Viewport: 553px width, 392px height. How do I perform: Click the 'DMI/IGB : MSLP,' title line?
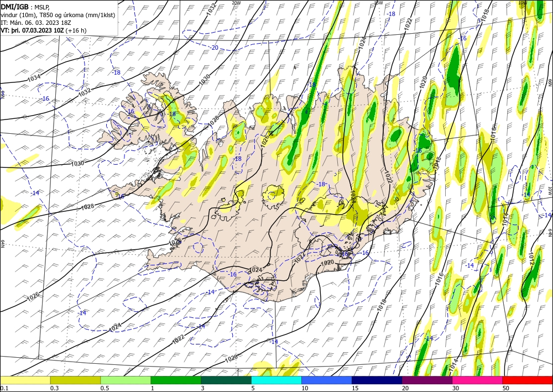click(x=25, y=7)
